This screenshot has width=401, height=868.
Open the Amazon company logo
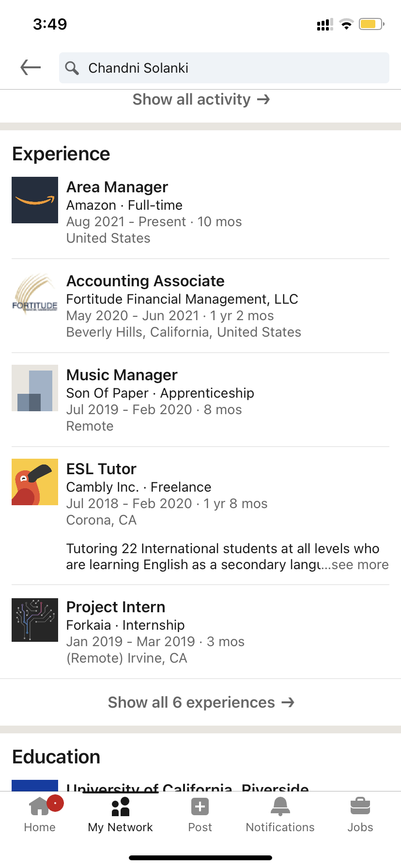click(x=35, y=200)
